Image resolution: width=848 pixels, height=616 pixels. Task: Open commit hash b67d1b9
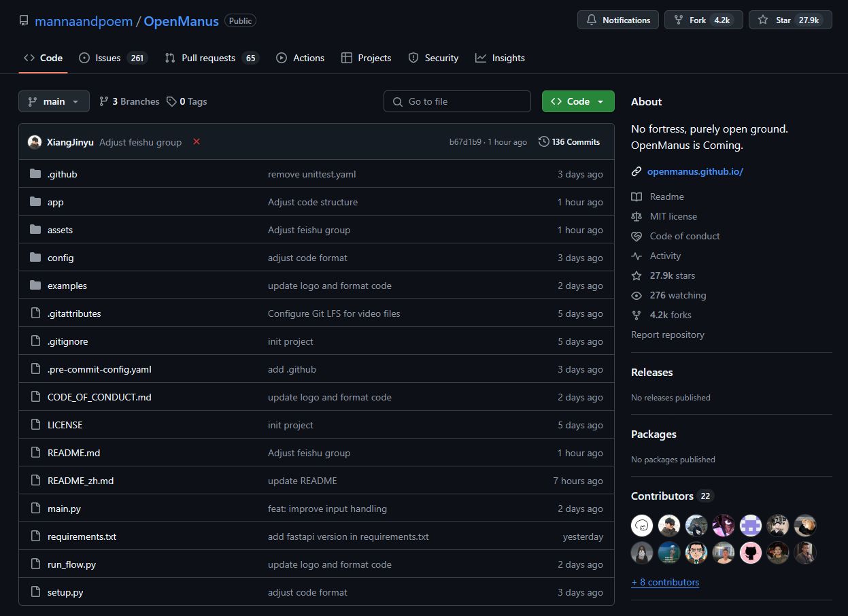465,142
